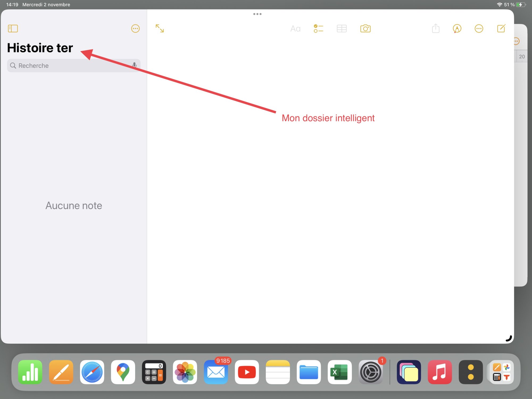
Task: Insert a table in the note
Action: pos(342,28)
